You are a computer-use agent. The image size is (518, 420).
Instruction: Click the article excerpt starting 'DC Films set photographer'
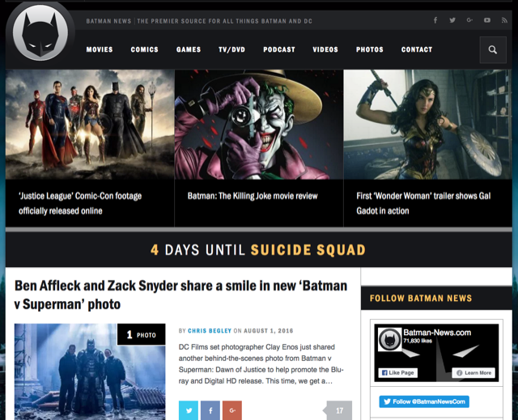coord(261,364)
